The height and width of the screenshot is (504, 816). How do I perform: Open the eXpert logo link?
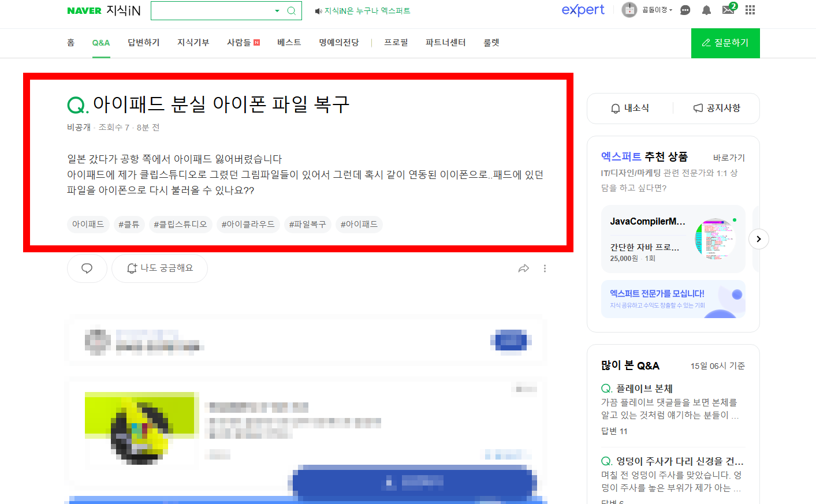pyautogui.click(x=583, y=10)
